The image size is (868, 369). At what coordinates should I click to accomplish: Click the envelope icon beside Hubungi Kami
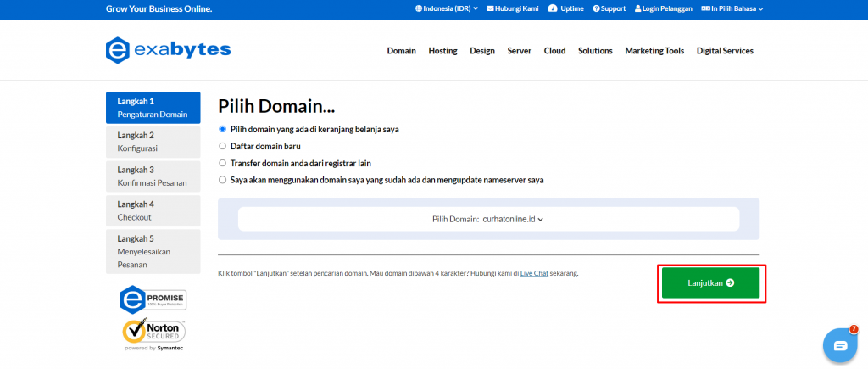click(x=490, y=8)
